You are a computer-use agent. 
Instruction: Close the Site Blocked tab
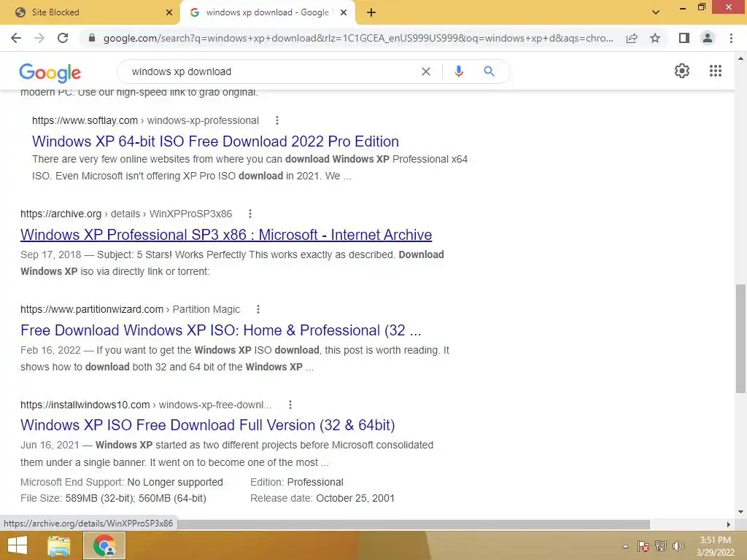pos(169,12)
